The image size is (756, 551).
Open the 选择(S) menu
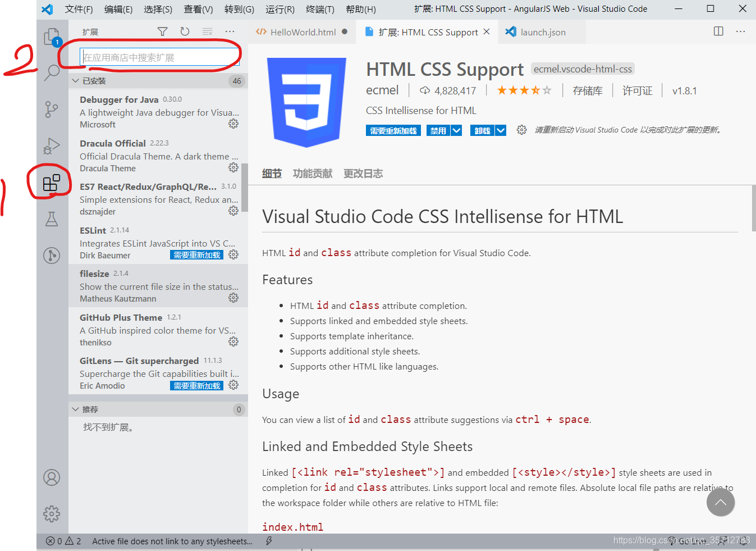[x=158, y=9]
